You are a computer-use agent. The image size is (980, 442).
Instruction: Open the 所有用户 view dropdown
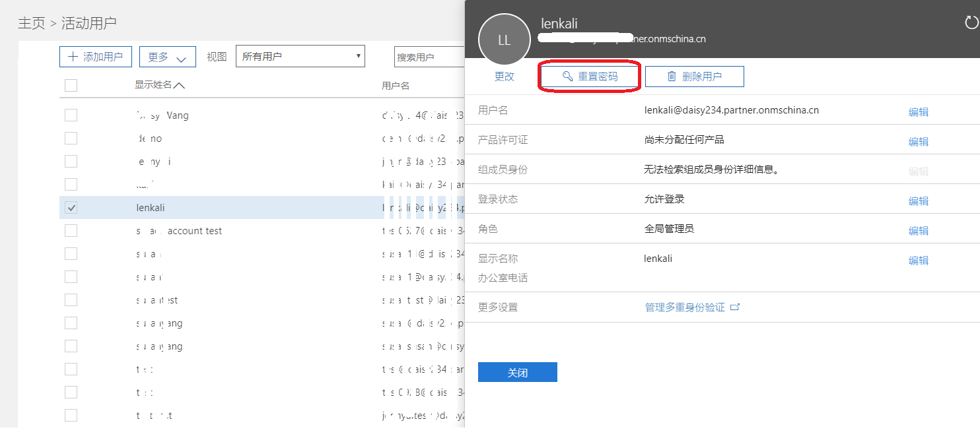300,57
